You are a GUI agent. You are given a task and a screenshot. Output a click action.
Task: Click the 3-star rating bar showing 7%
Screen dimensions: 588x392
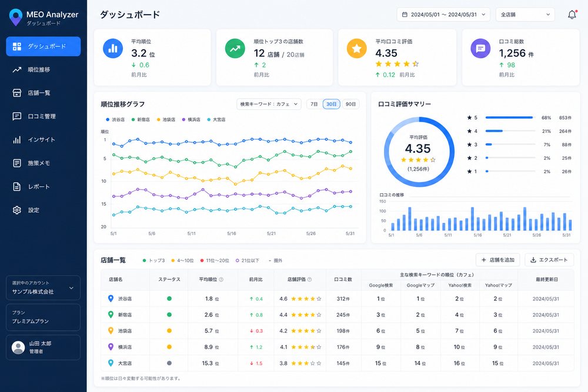point(510,145)
